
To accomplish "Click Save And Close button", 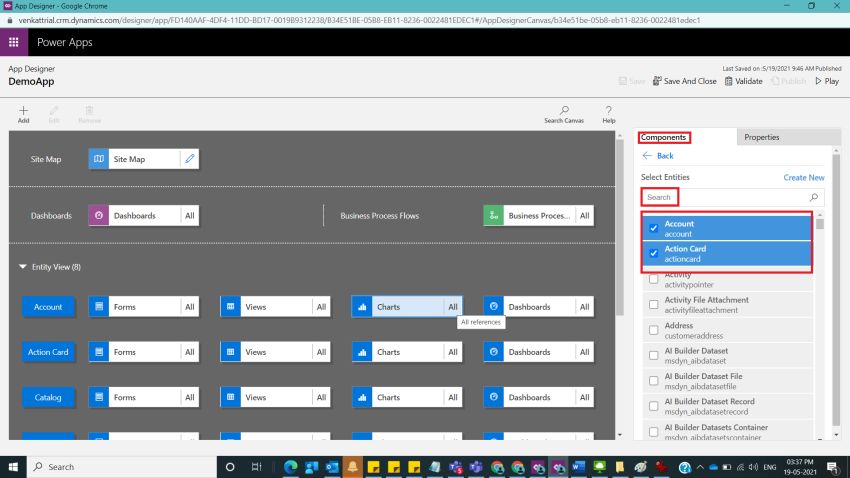I will tap(684, 81).
